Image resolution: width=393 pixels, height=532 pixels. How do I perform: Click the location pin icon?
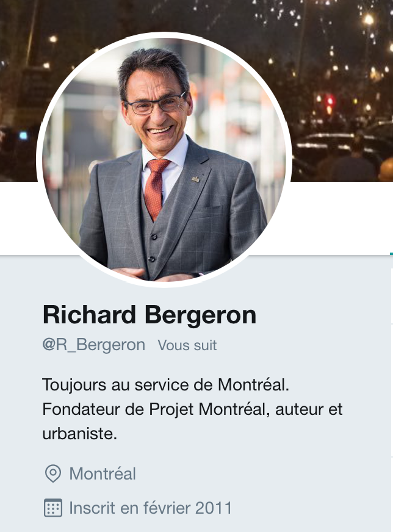coord(53,473)
